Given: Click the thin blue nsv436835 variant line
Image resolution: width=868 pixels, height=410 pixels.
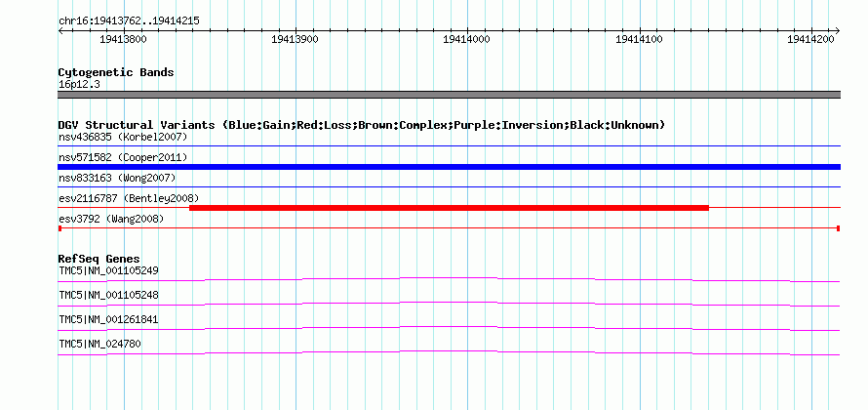Looking at the screenshot, I should 450,146.
